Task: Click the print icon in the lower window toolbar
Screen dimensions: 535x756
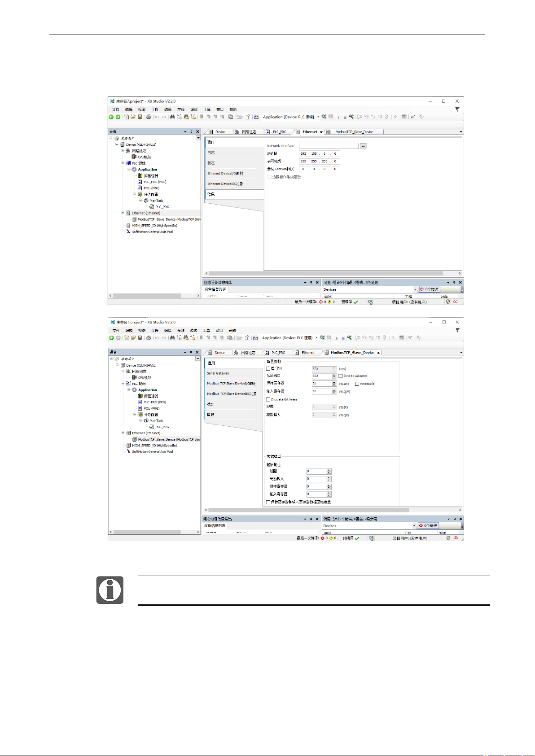Action: [x=149, y=338]
